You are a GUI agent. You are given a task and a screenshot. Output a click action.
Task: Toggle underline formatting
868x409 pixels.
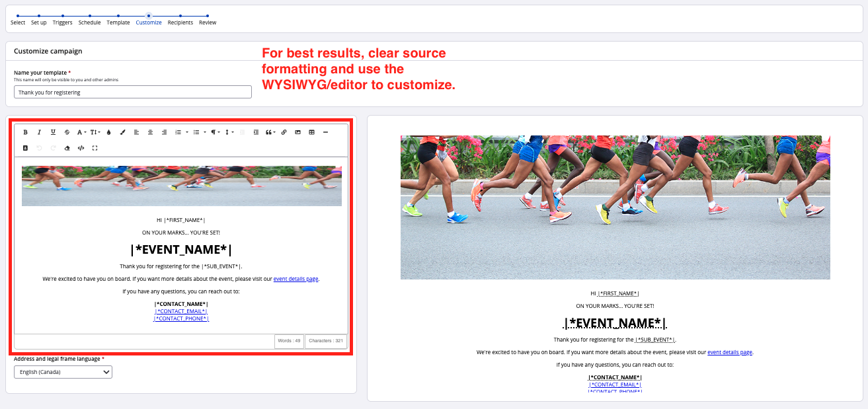(x=53, y=132)
